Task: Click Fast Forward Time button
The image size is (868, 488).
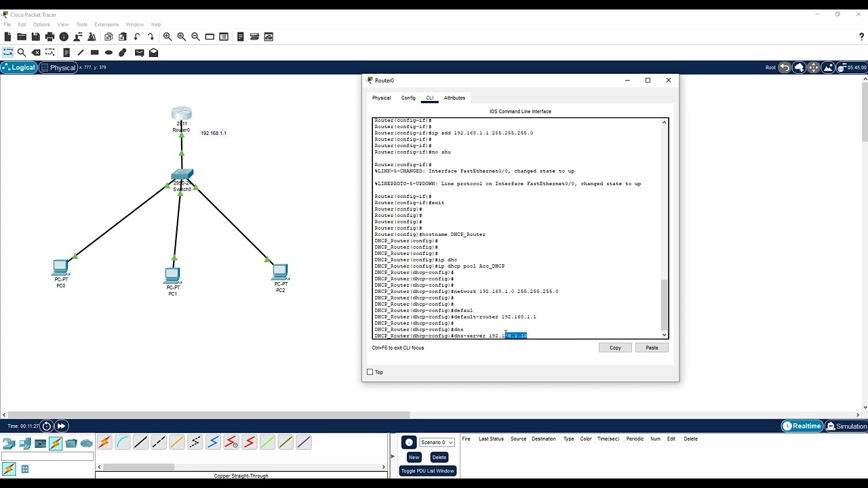Action: point(61,426)
